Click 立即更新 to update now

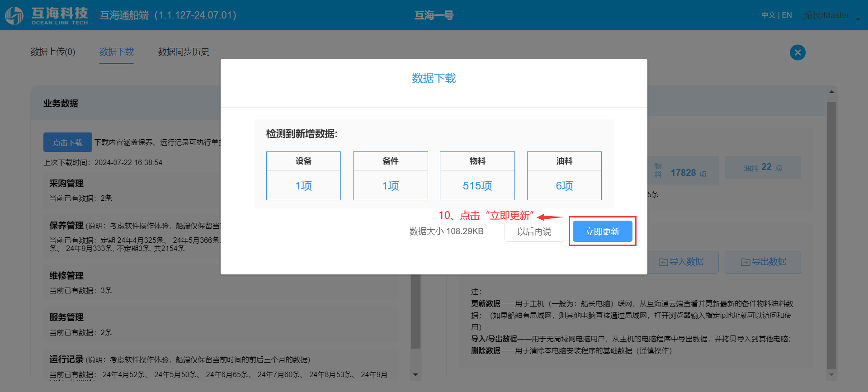coord(602,231)
